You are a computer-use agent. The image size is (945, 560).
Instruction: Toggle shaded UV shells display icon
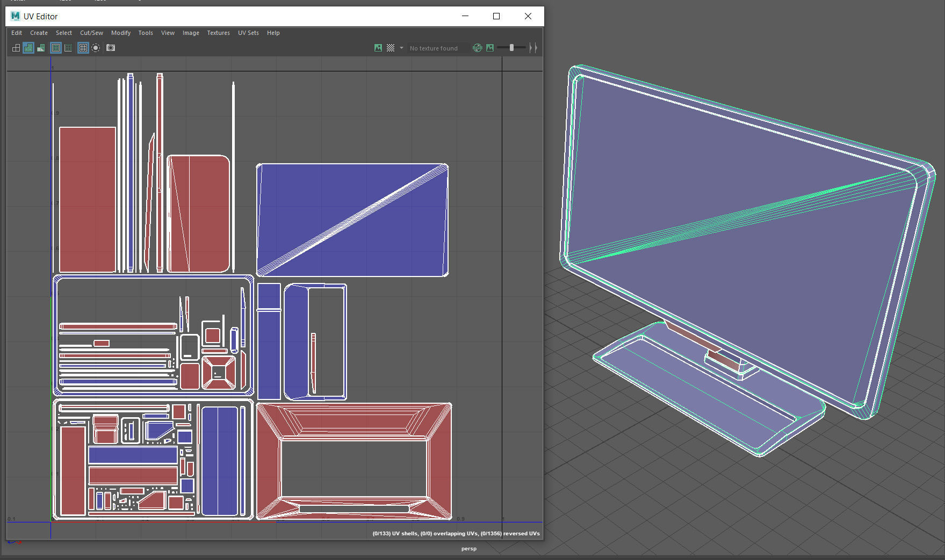(x=28, y=48)
